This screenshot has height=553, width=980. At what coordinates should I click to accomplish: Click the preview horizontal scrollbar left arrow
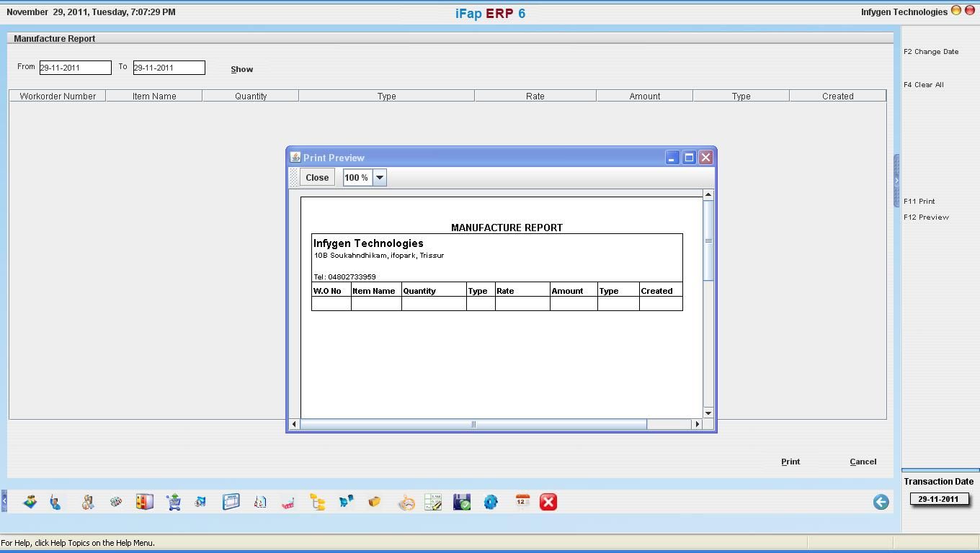point(294,424)
